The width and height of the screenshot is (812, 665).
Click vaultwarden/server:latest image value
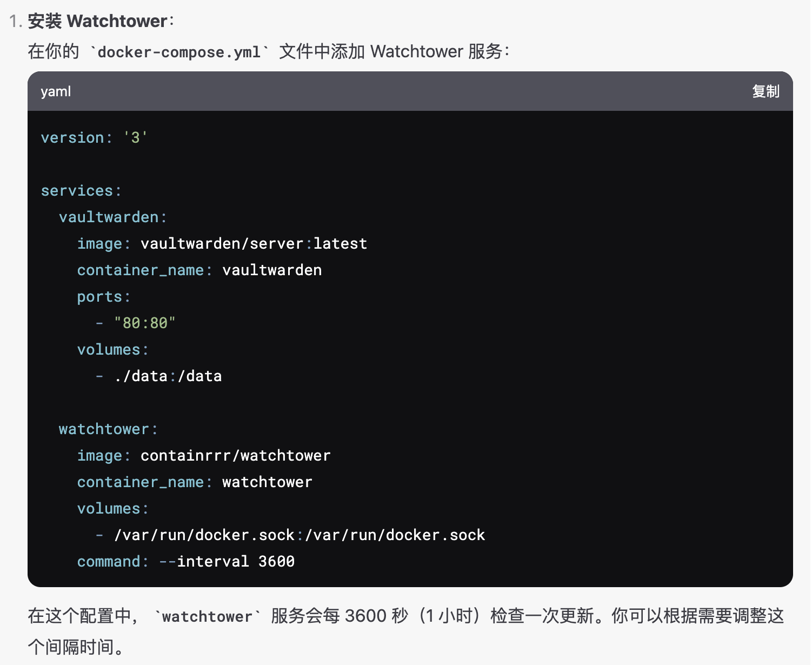(x=254, y=244)
